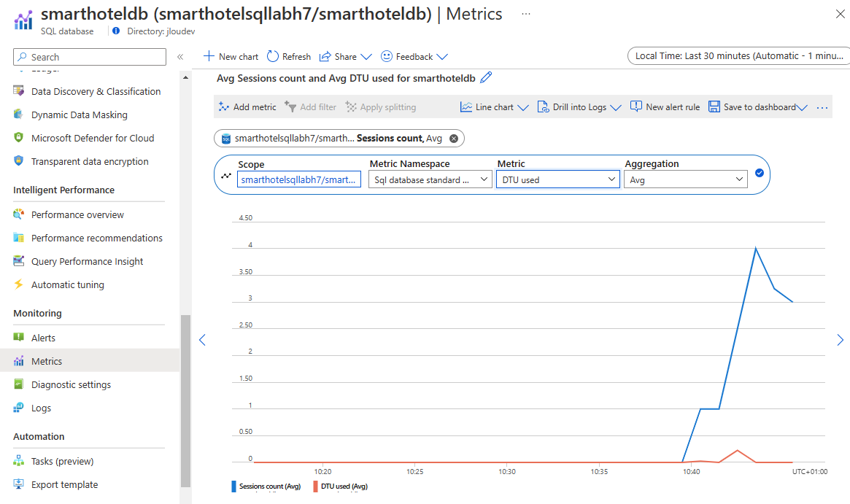Click the Export template icon
The width and height of the screenshot is (850, 504).
[18, 484]
